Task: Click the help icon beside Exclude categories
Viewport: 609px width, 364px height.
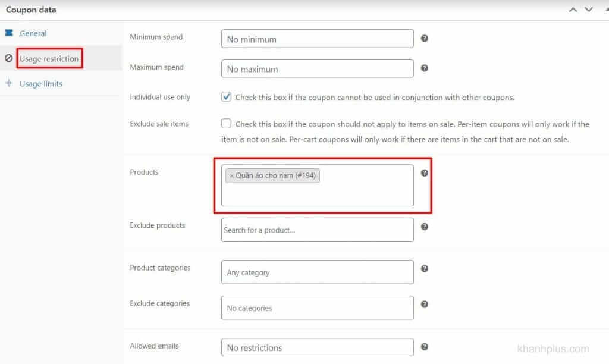Action: [x=425, y=304]
